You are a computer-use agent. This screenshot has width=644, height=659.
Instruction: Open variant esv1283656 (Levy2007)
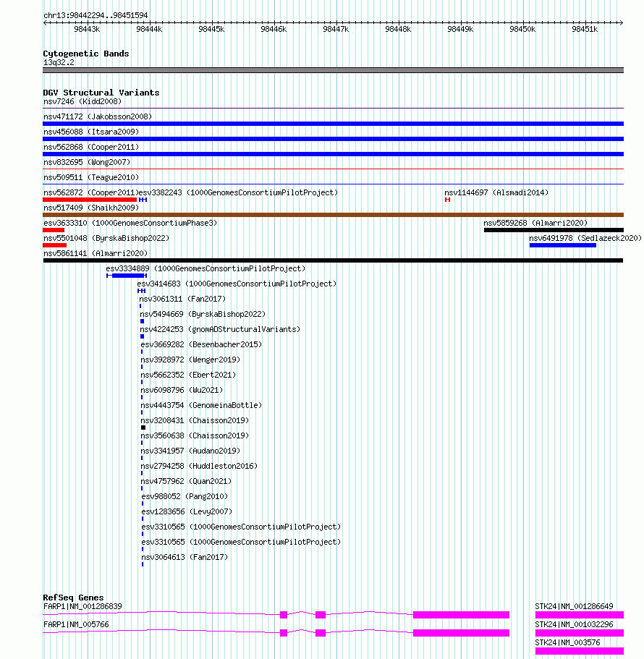coord(187,511)
